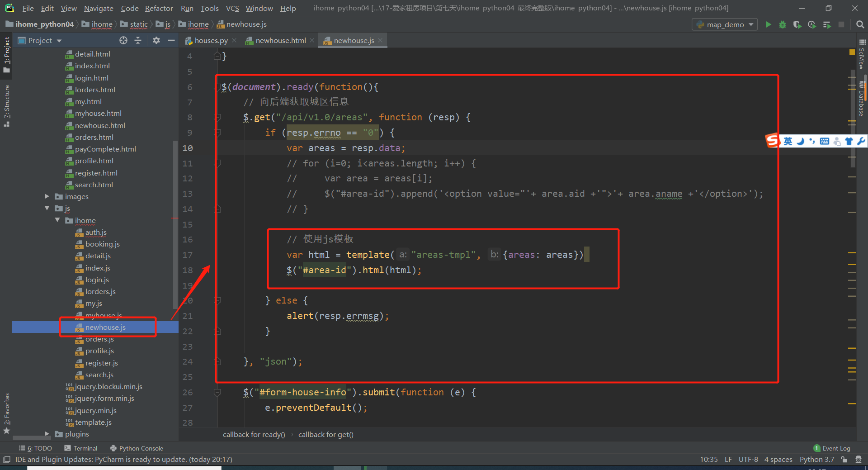Toggle the read-only lock icon in status bar
Screen dimensions: 868x470
click(844, 460)
